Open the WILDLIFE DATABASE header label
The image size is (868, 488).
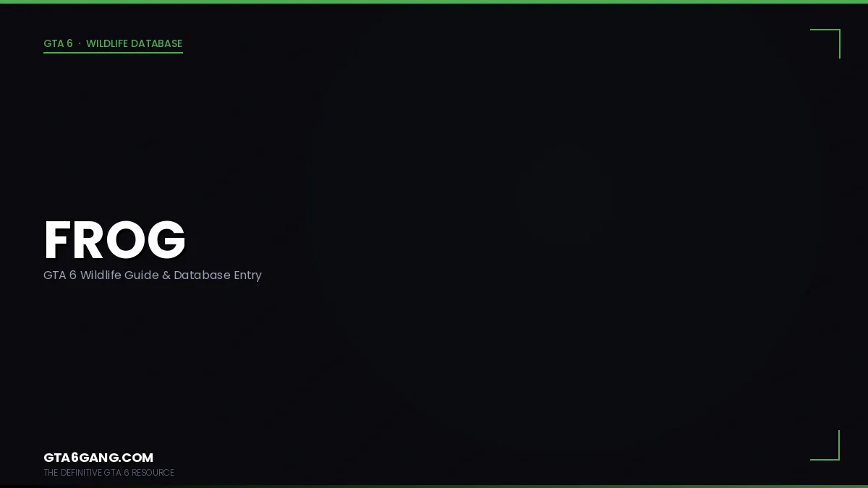[x=134, y=43]
